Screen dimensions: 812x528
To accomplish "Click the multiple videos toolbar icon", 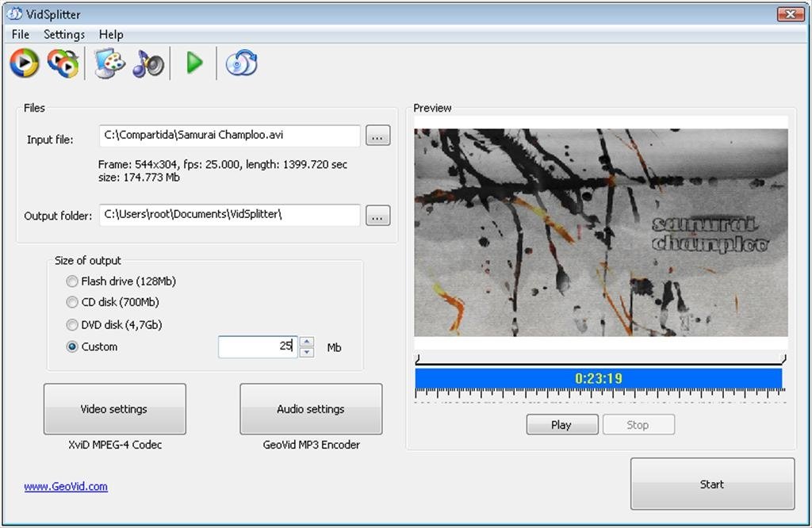I will coord(63,63).
